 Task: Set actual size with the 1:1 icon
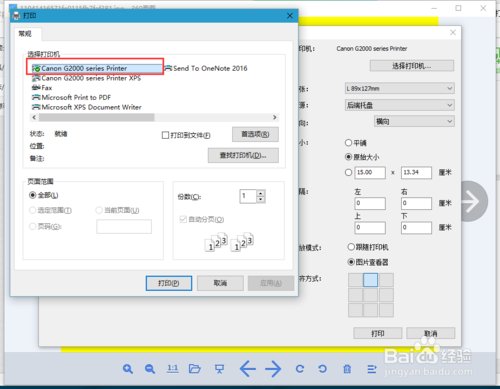172,369
